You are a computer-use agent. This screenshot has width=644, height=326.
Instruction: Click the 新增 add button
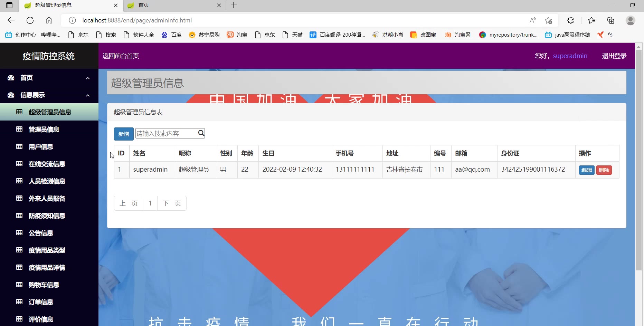124,134
